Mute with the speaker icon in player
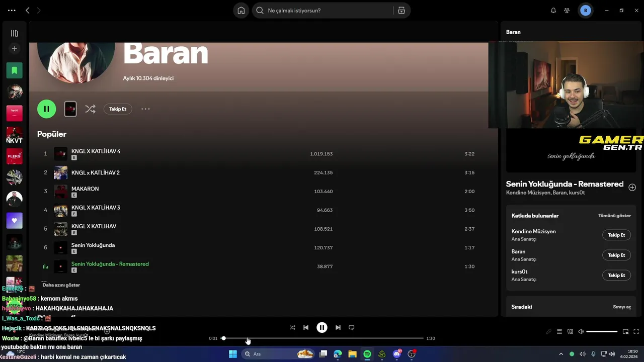 click(581, 332)
